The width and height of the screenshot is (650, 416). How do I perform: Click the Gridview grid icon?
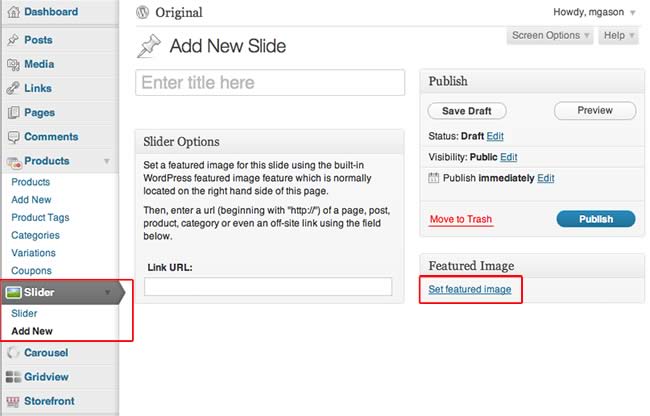pos(13,377)
